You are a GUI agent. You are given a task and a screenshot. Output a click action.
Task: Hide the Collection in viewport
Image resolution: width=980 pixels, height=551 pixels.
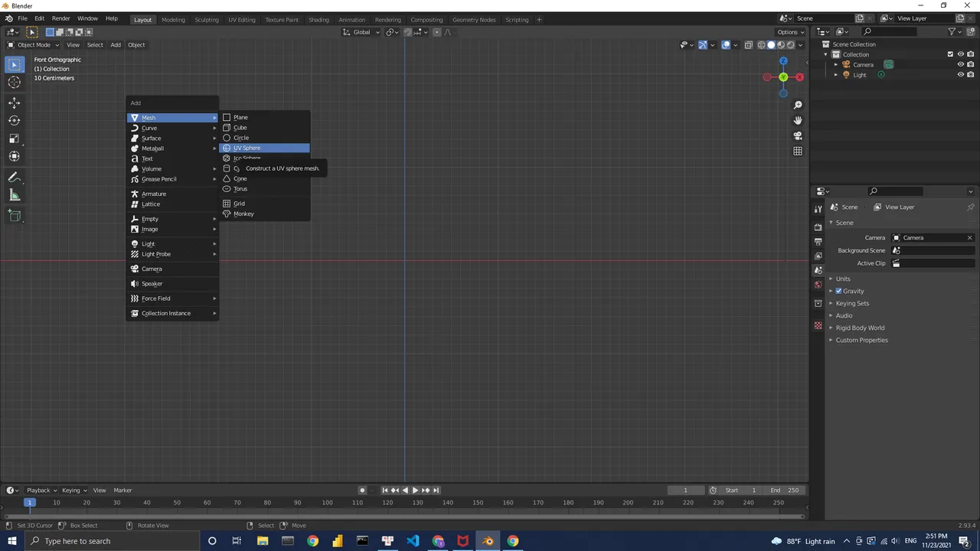961,54
